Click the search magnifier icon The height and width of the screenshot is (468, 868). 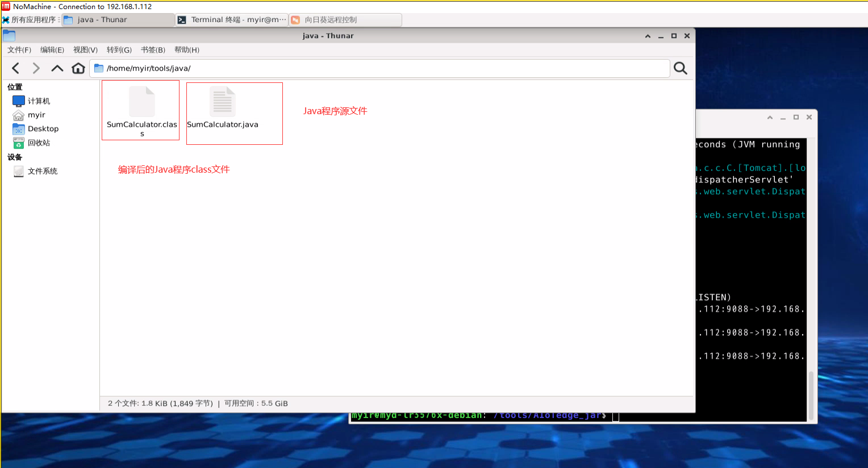[680, 69]
